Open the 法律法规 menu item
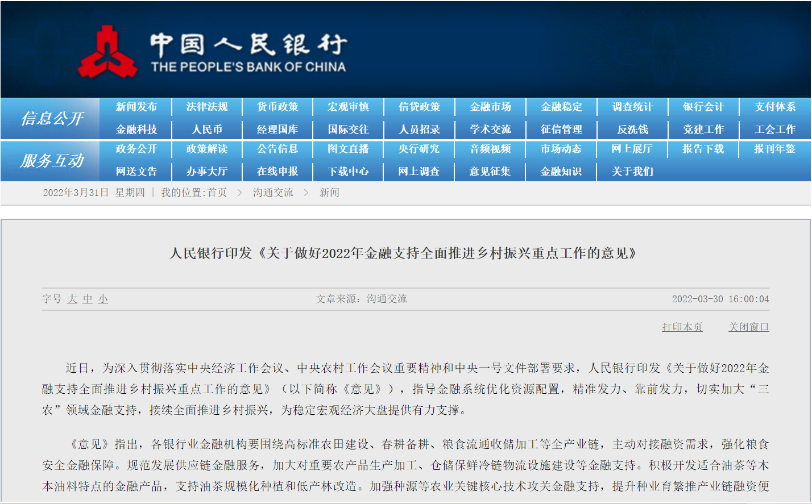 tap(207, 107)
